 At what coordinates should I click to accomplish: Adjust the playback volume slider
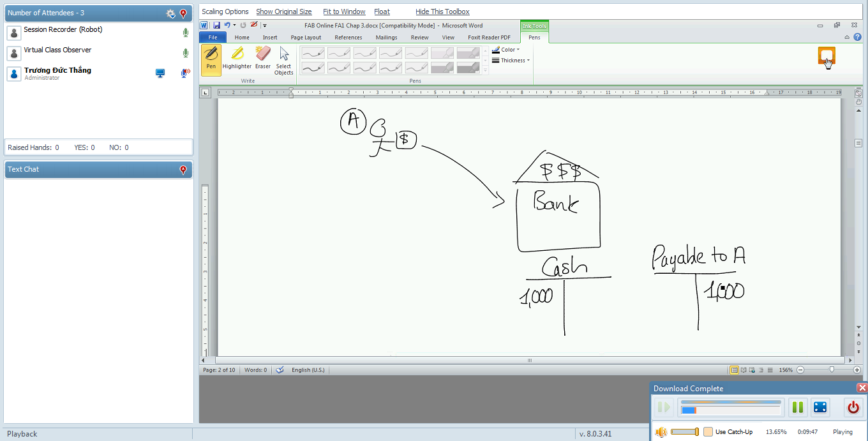[x=685, y=432]
